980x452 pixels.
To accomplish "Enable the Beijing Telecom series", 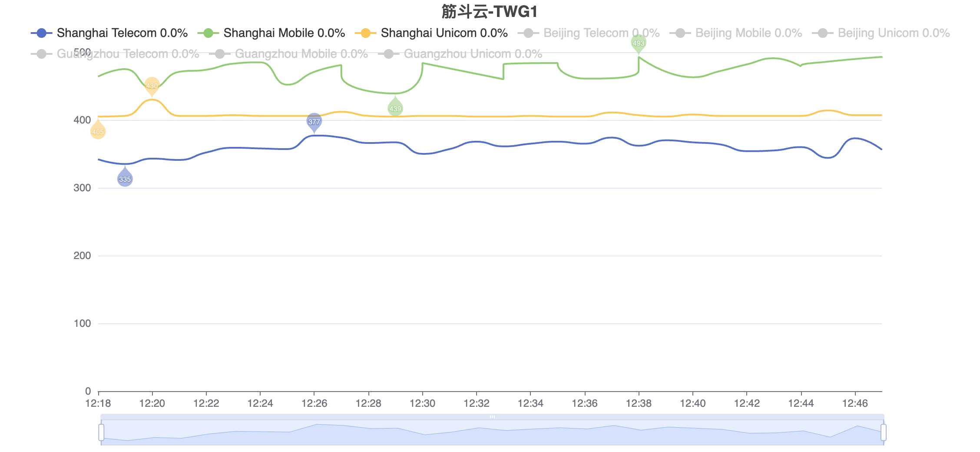I will click(x=589, y=33).
